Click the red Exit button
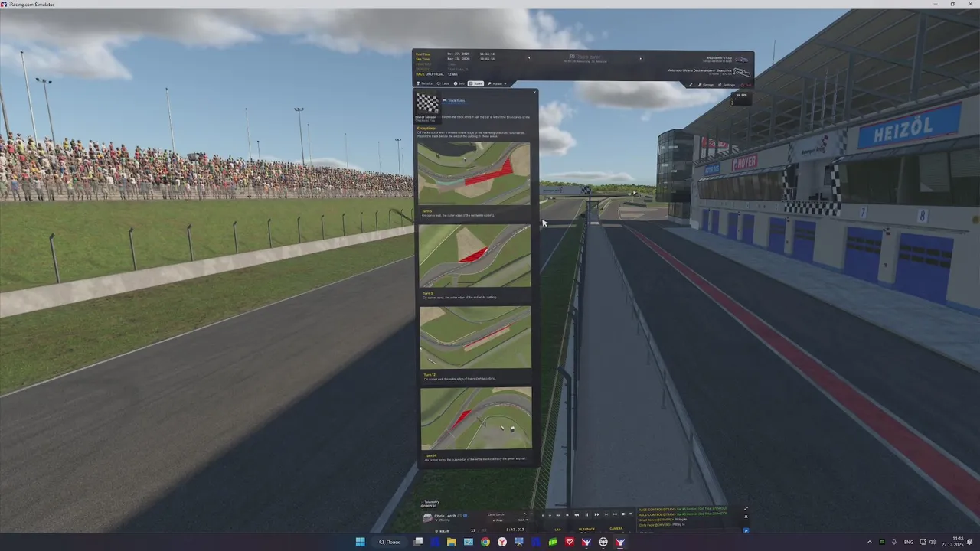980x551 pixels. (x=746, y=85)
